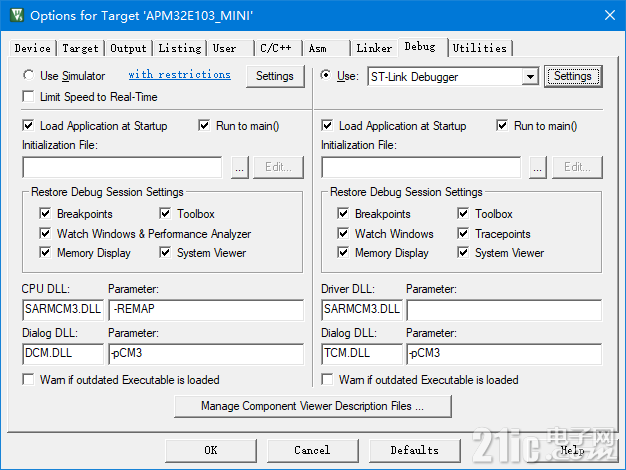Open the Output tab
This screenshot has height=470, width=626.
click(129, 48)
